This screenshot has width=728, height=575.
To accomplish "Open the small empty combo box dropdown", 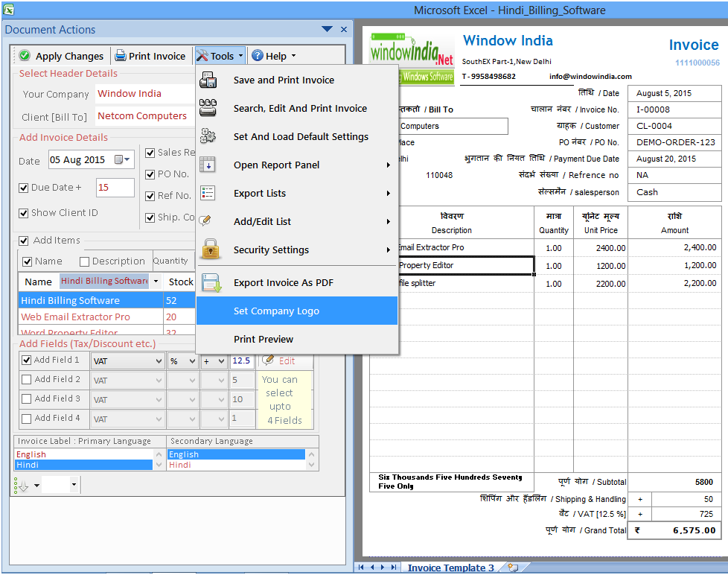I will (74, 485).
